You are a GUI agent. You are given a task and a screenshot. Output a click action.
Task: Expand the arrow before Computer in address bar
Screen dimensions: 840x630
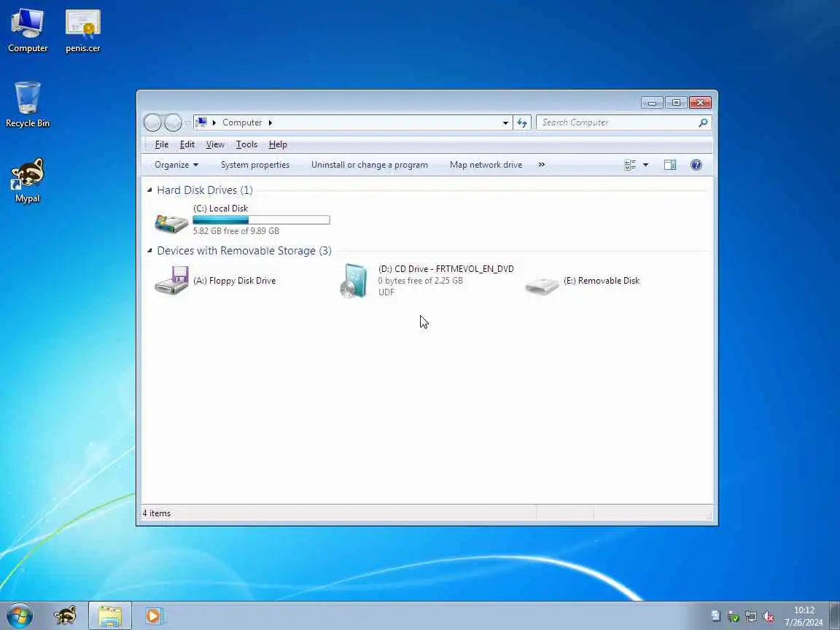click(x=214, y=122)
